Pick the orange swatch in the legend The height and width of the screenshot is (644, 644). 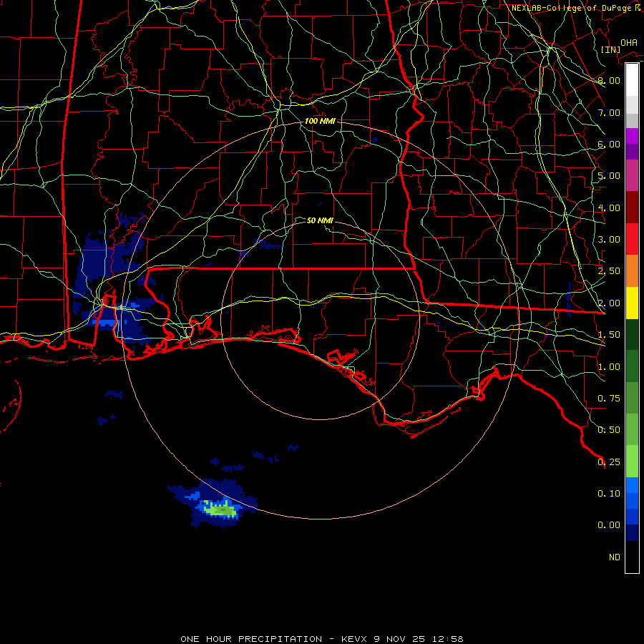632,271
